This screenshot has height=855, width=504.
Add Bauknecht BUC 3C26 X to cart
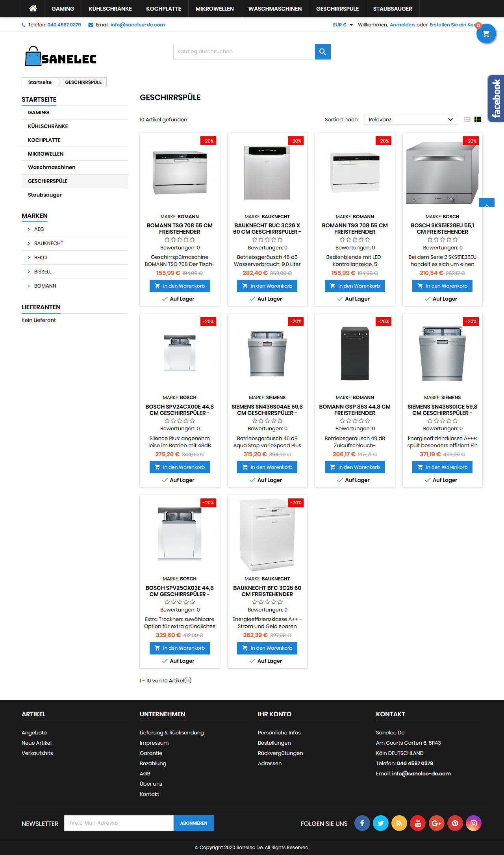click(x=267, y=286)
